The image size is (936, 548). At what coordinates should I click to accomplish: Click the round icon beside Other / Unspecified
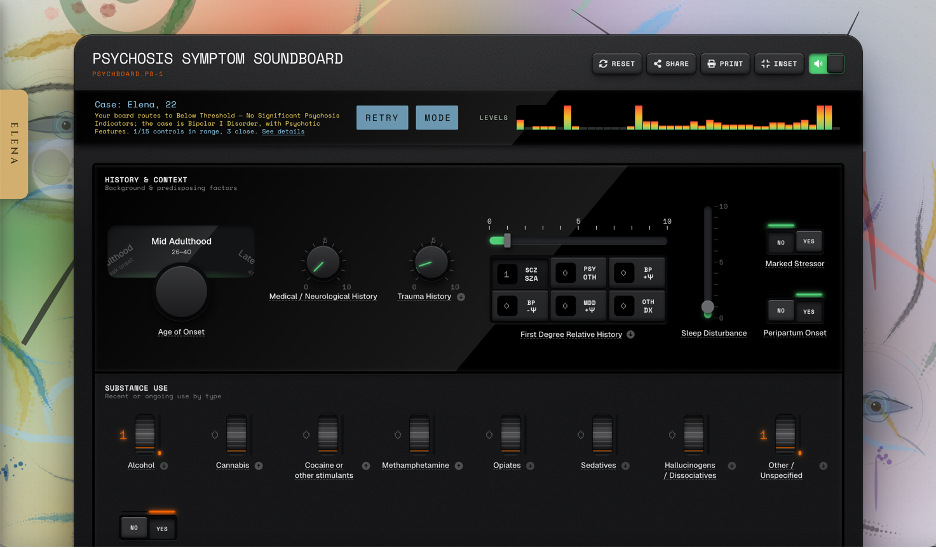823,466
